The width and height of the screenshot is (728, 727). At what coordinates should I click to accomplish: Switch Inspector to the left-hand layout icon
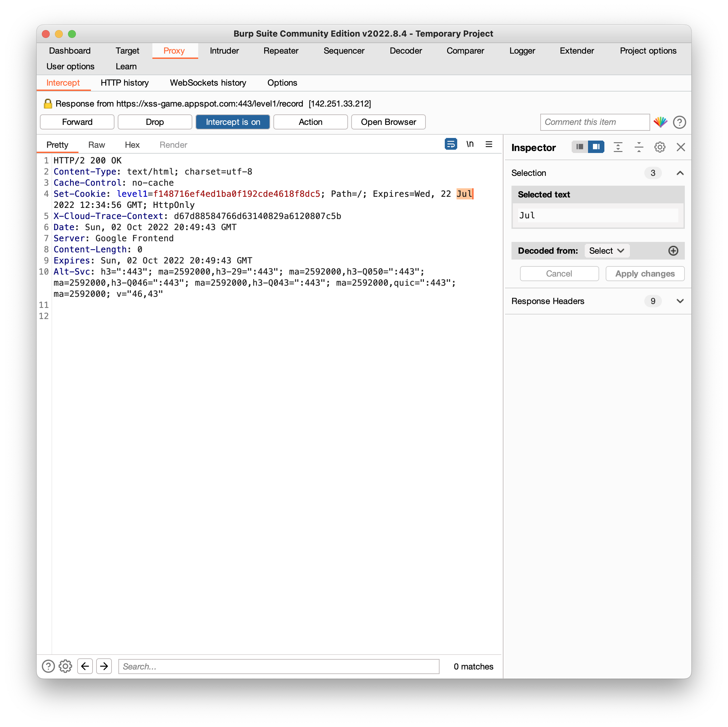pyautogui.click(x=580, y=147)
